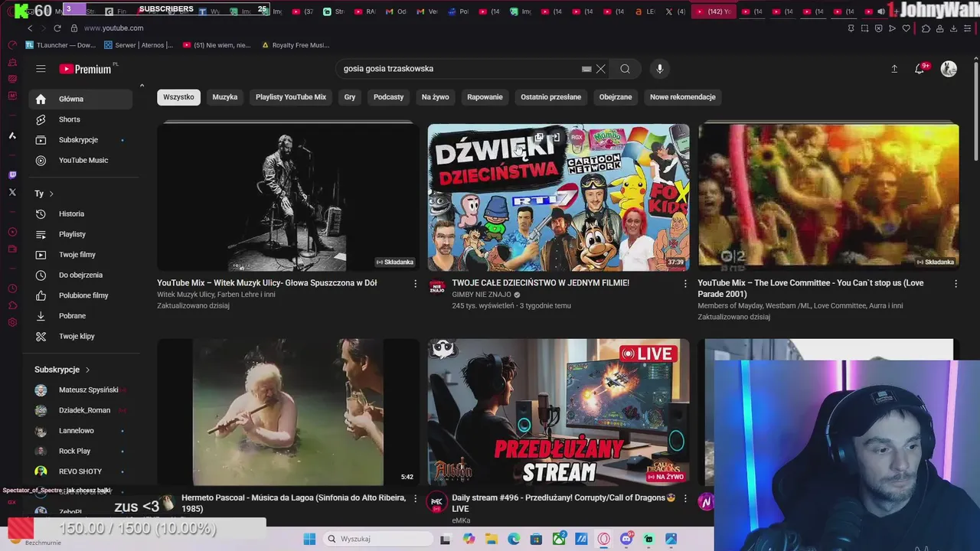This screenshot has width=980, height=551.
Task: Open the X icon in Opera sidebar
Action: 12,192
